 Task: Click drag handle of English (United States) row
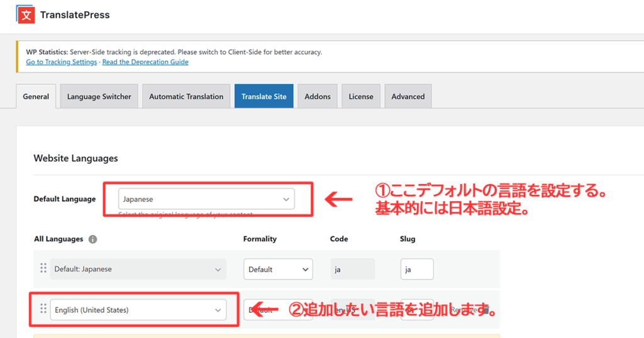[x=43, y=308]
